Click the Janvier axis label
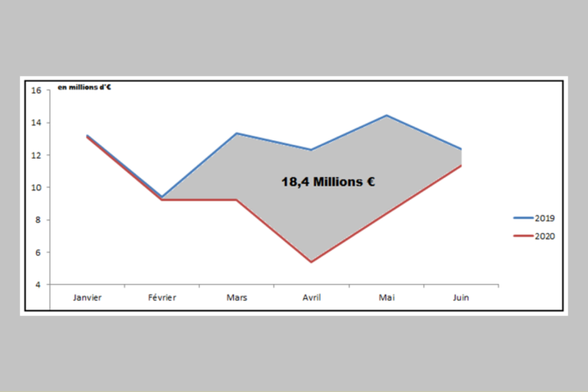This screenshot has height=392, width=588. (x=87, y=297)
